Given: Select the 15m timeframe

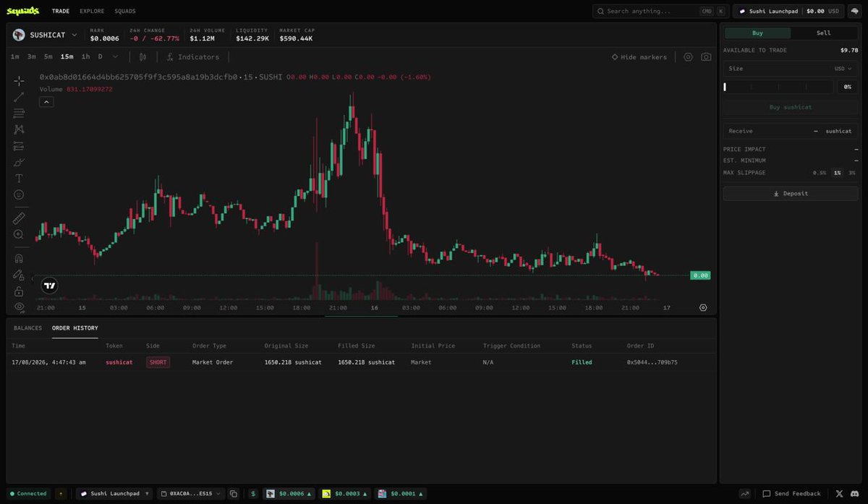Looking at the screenshot, I should pos(67,56).
